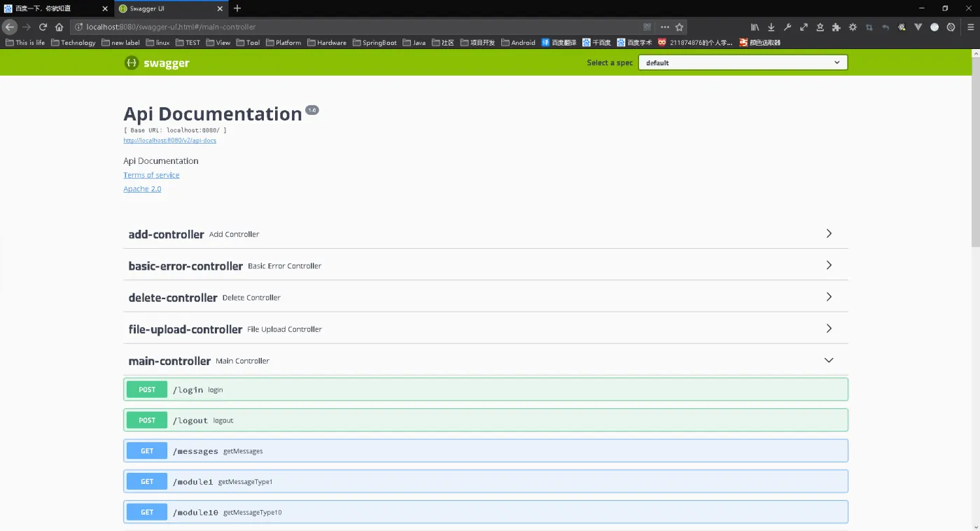Screen dimensions: 980x531
Task: Expand the GET /module10 operation
Action: click(486, 512)
